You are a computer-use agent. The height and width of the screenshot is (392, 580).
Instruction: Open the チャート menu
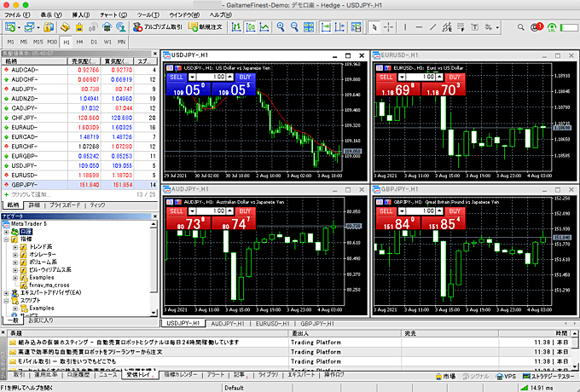[x=113, y=14]
